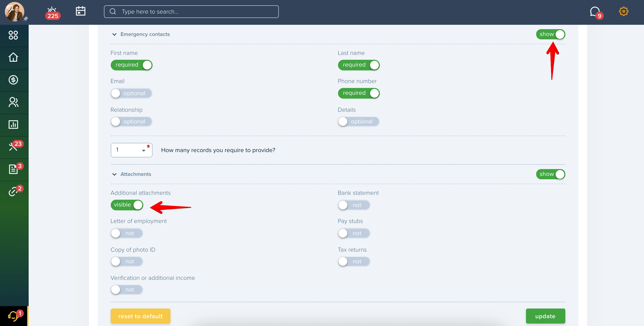Enable the Letter of employment switch

[x=127, y=233]
